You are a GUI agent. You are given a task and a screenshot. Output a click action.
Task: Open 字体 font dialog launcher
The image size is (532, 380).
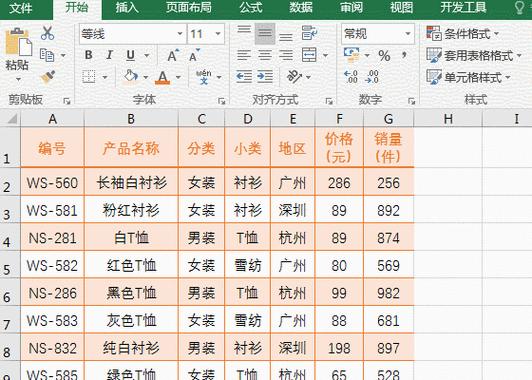point(222,101)
